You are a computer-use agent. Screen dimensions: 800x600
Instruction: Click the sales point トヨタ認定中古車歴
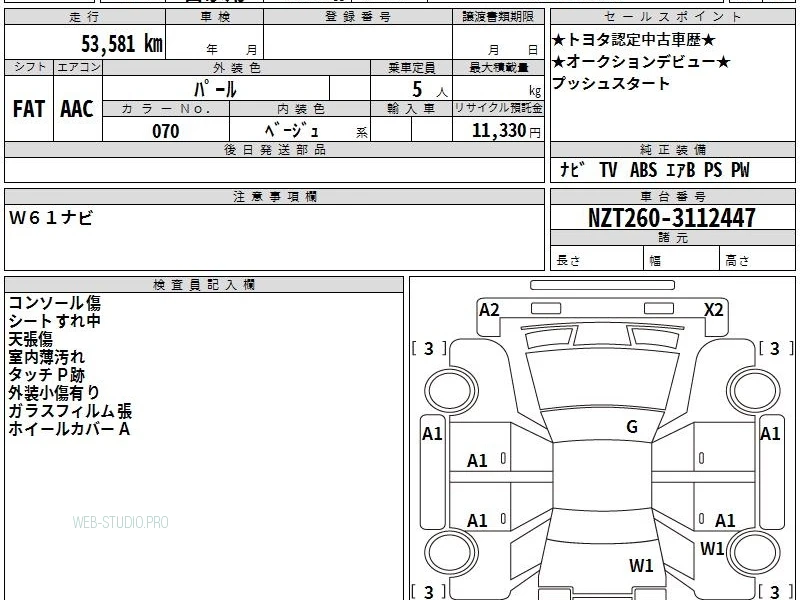[x=634, y=40]
